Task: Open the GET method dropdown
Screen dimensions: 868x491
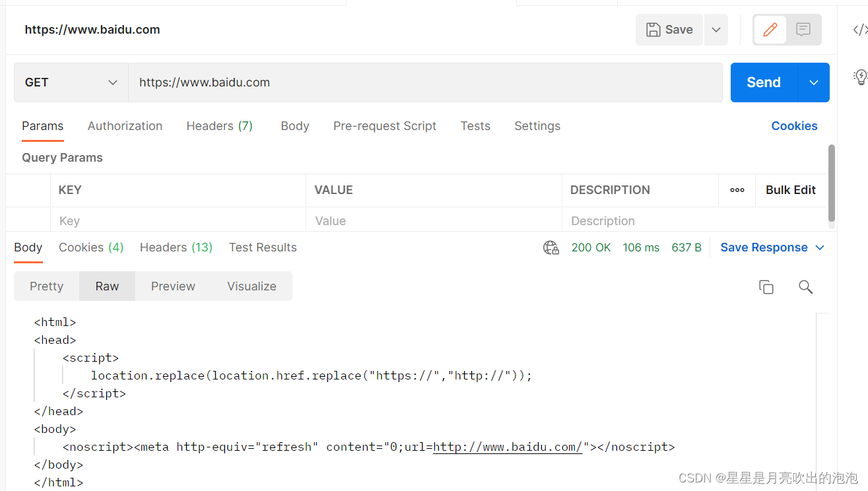Action: click(71, 82)
